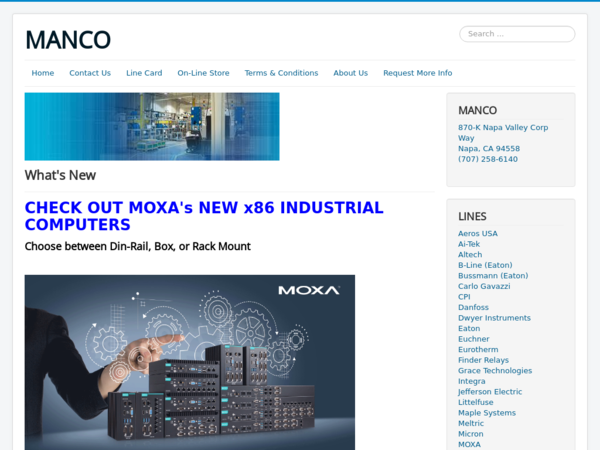Open the Euchner line link
600x450 pixels.
(x=473, y=339)
